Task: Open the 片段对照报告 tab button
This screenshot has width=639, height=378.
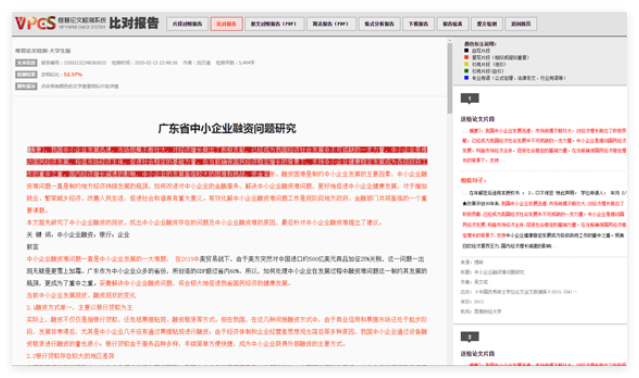Action: [x=187, y=24]
